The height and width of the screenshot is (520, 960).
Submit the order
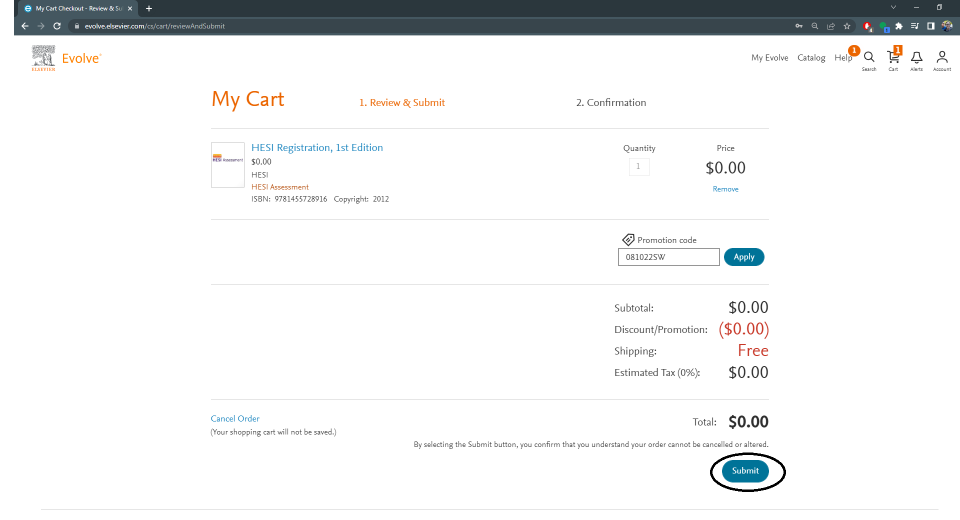click(745, 471)
